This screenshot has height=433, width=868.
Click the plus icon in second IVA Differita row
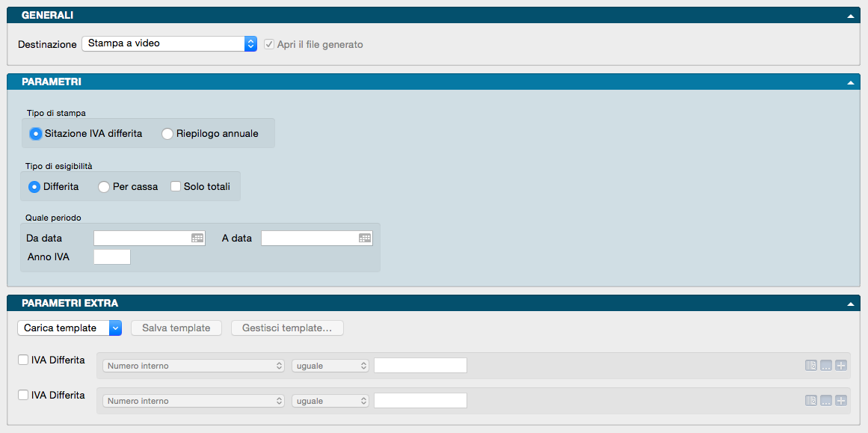coord(841,400)
